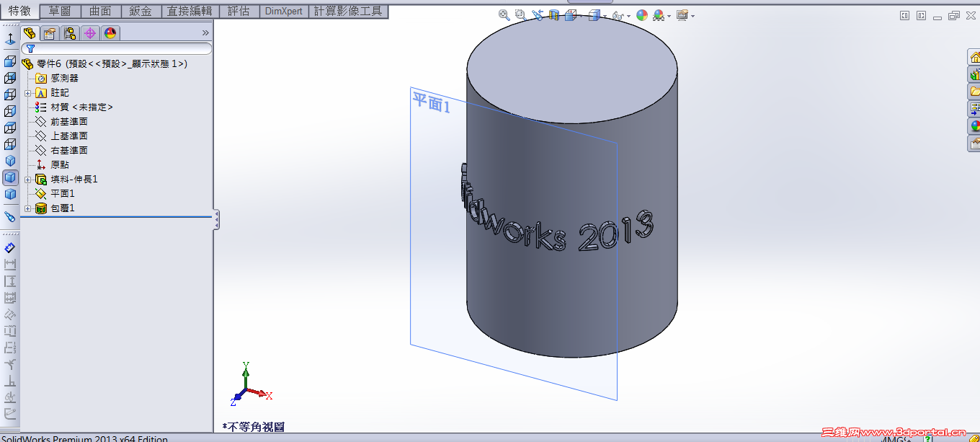Viewport: 980px width, 442px height.
Task: Click the feature tree filter field
Action: (x=117, y=48)
